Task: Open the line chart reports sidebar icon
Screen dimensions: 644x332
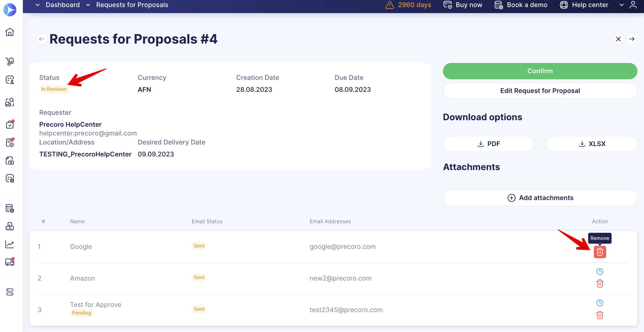Action: (x=10, y=244)
